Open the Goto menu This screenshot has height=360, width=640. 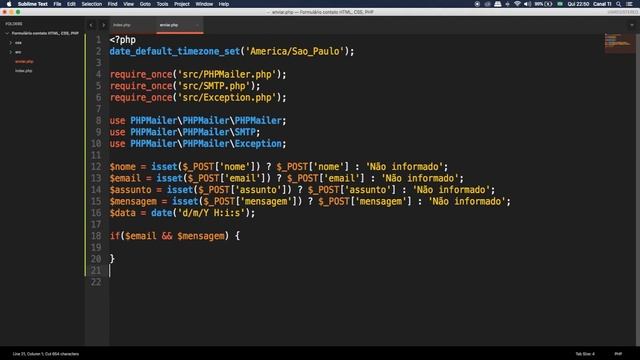point(145,4)
